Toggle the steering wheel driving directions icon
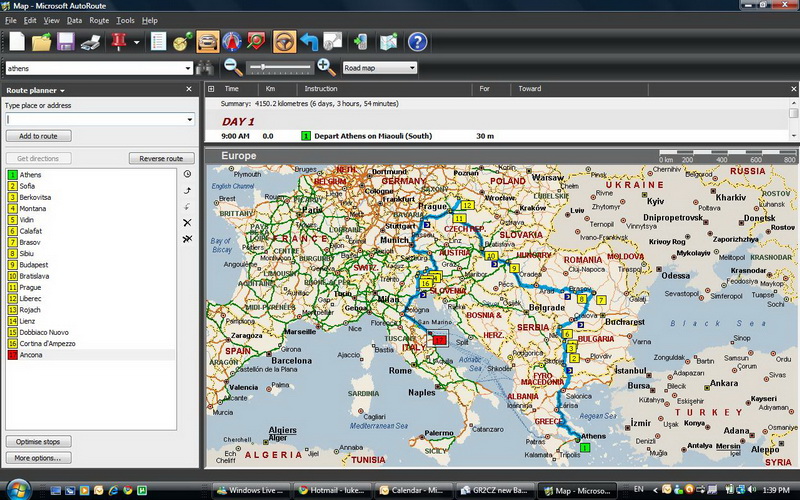This screenshot has width=800, height=500. 284,42
